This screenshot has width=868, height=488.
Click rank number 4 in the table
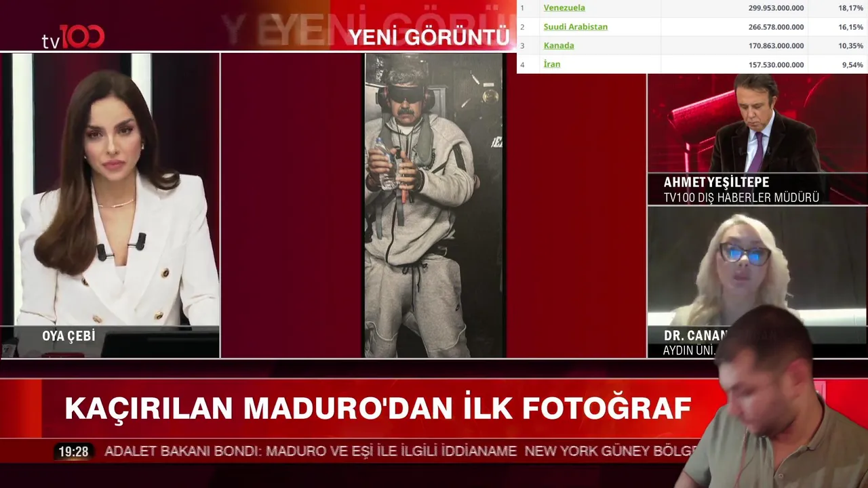coord(522,65)
